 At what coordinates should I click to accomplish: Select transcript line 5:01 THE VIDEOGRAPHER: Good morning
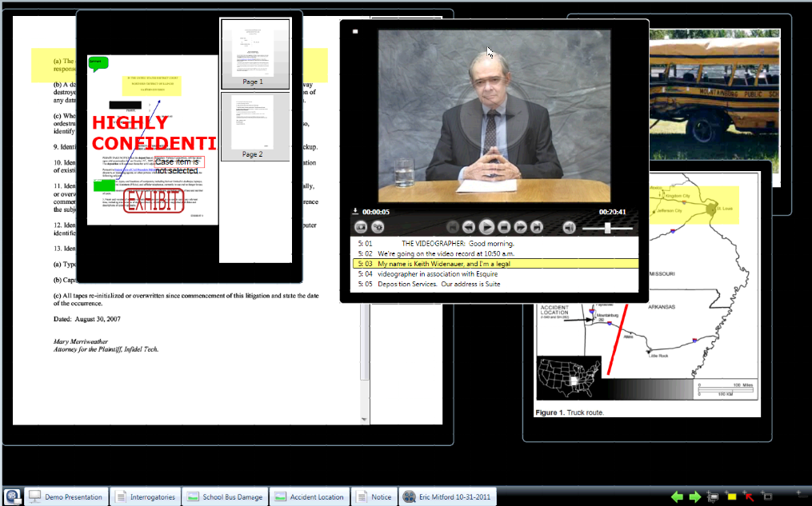click(494, 243)
